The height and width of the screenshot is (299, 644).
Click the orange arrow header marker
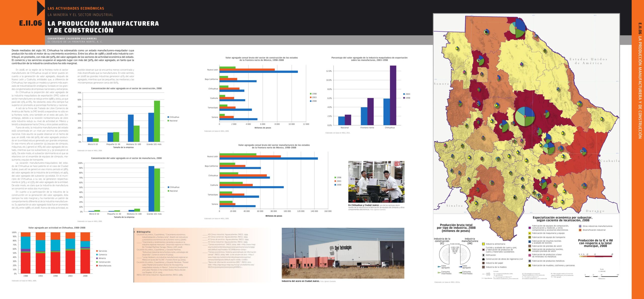point(40,8)
